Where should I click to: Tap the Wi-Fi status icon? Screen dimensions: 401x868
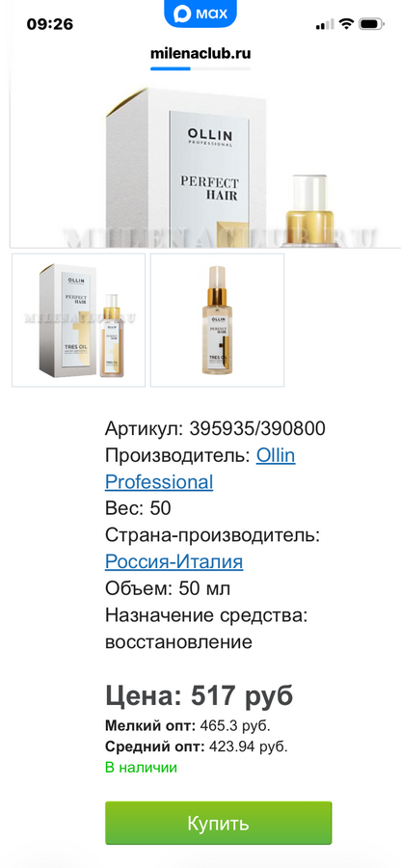click(x=347, y=24)
